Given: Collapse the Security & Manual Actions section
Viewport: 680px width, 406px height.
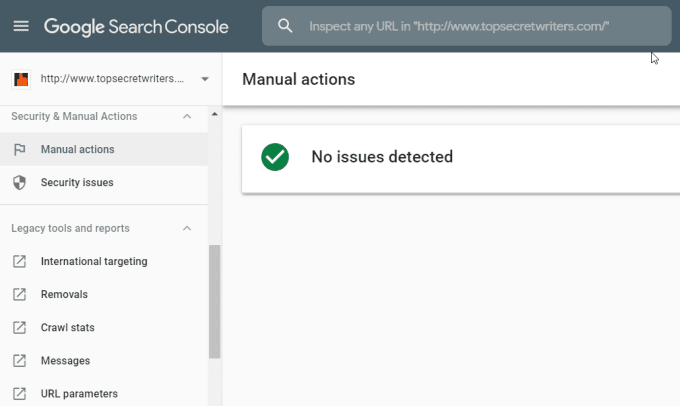Looking at the screenshot, I should (x=187, y=117).
